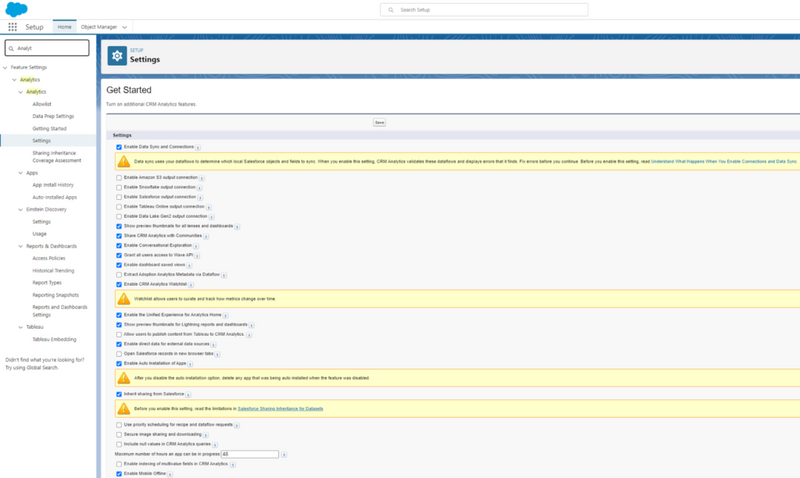Image resolution: width=800 pixels, height=478 pixels.
Task: Check Enable Amazon S3 output connection
Action: click(119, 178)
